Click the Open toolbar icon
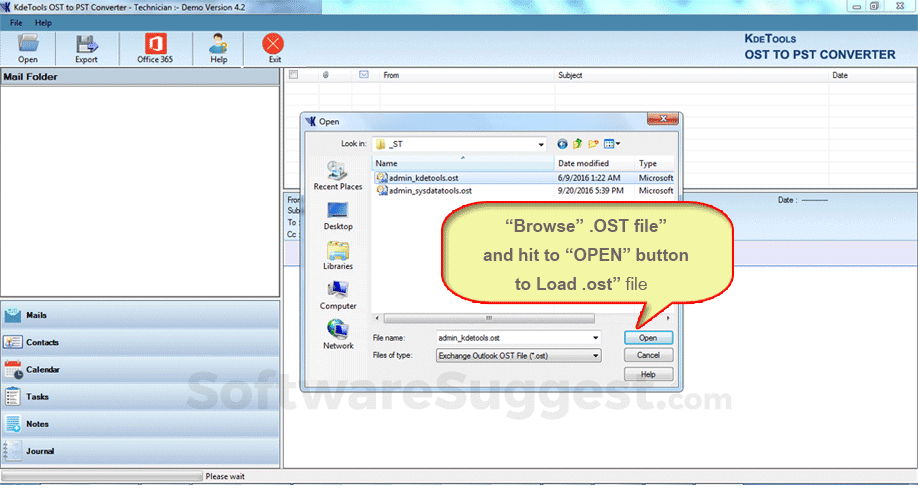 pos(28,48)
